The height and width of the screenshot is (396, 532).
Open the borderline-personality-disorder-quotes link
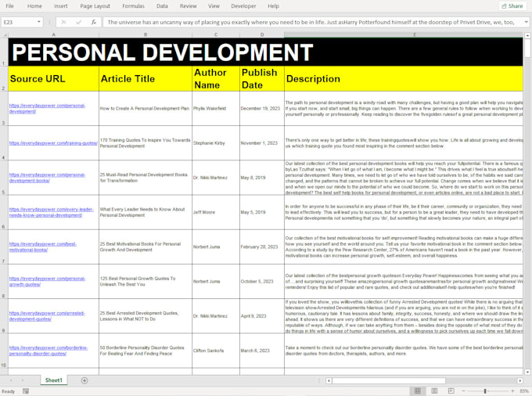[x=49, y=351]
